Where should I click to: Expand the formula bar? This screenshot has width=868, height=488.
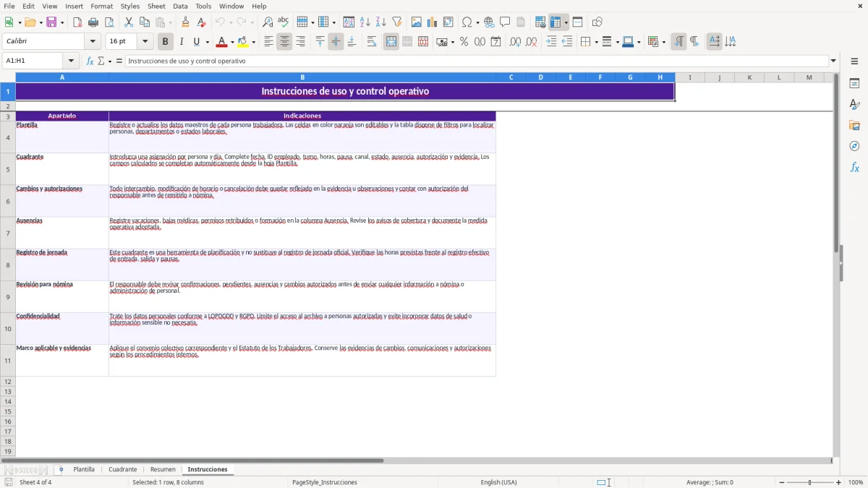pyautogui.click(x=833, y=61)
